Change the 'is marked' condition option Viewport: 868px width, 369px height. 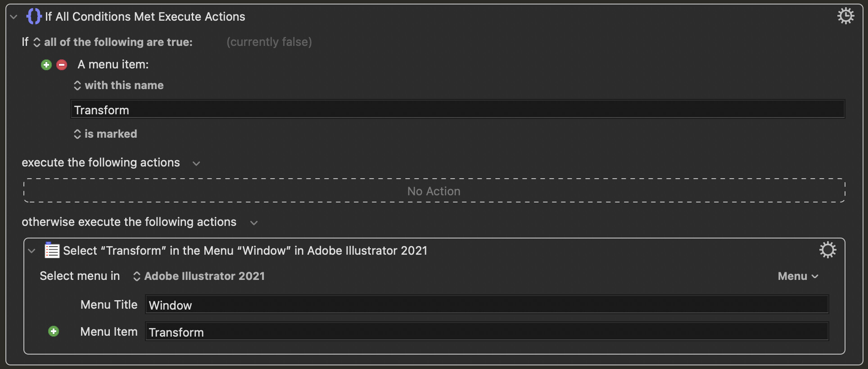click(x=105, y=134)
